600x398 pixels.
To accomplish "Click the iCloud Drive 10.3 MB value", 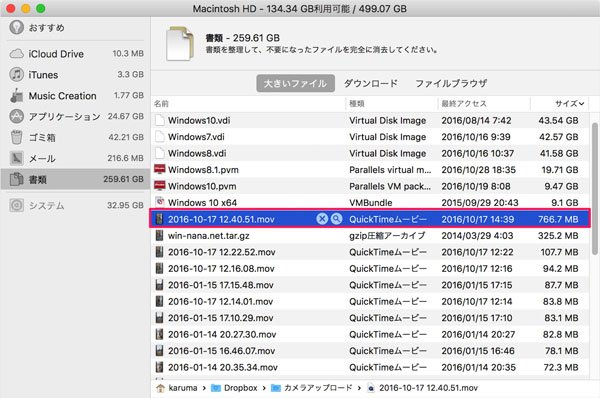I will click(128, 54).
